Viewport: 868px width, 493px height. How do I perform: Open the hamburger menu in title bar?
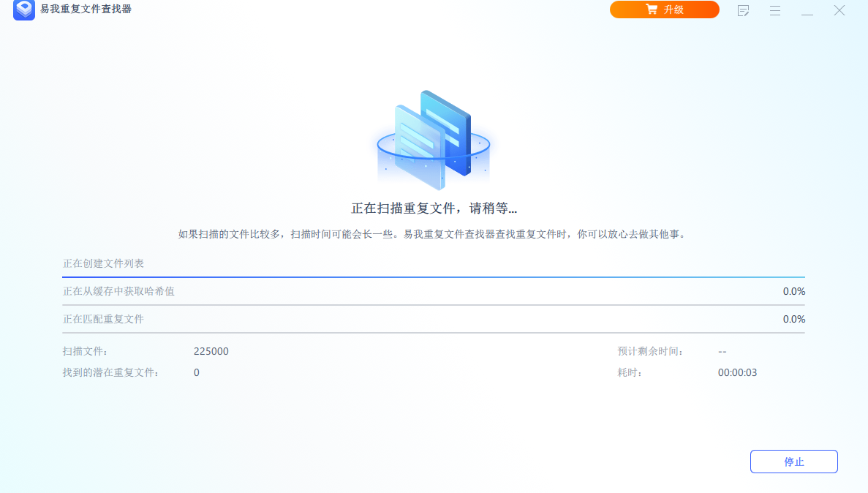[775, 10]
